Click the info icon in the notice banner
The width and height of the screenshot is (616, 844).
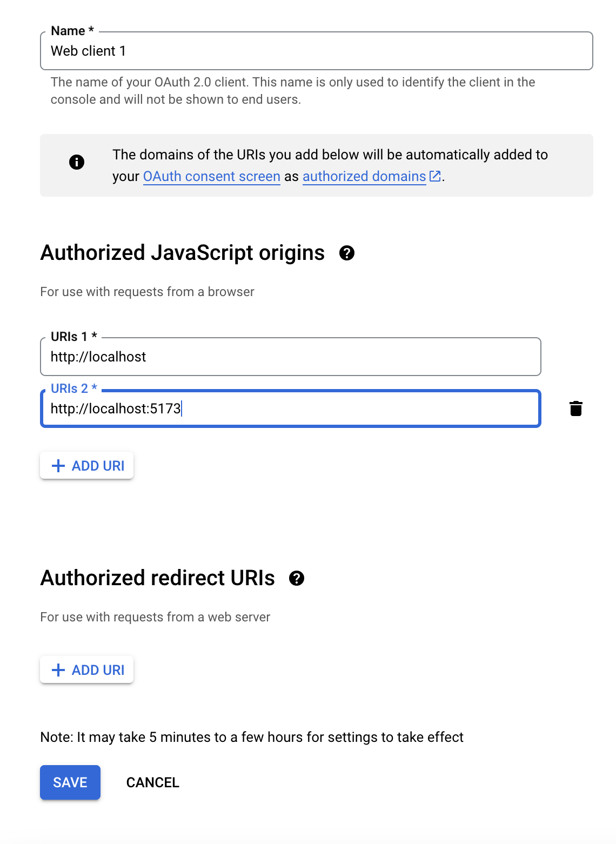click(x=76, y=162)
